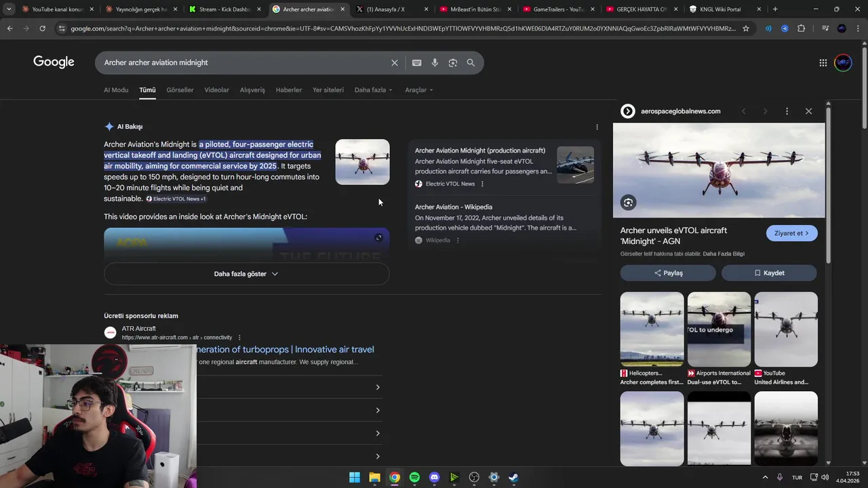Open 'Archer Aviation - Wikipedia' source link
Image resolution: width=868 pixels, height=488 pixels.
click(x=454, y=207)
